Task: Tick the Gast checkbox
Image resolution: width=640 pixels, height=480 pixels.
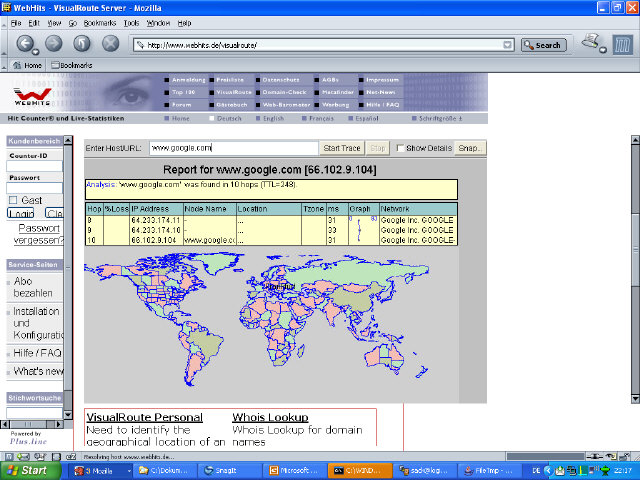Action: 13,200
